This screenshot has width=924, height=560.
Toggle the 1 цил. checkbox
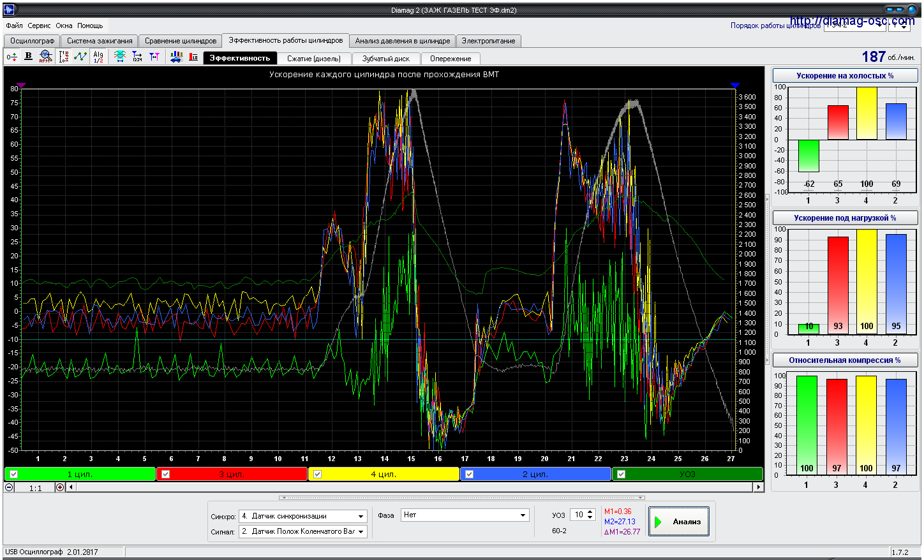tap(13, 474)
